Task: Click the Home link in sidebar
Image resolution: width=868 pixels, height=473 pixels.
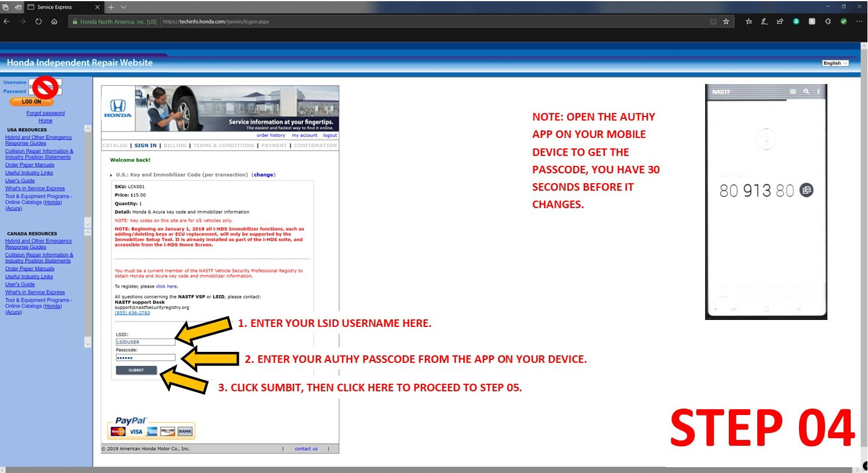Action: click(45, 121)
